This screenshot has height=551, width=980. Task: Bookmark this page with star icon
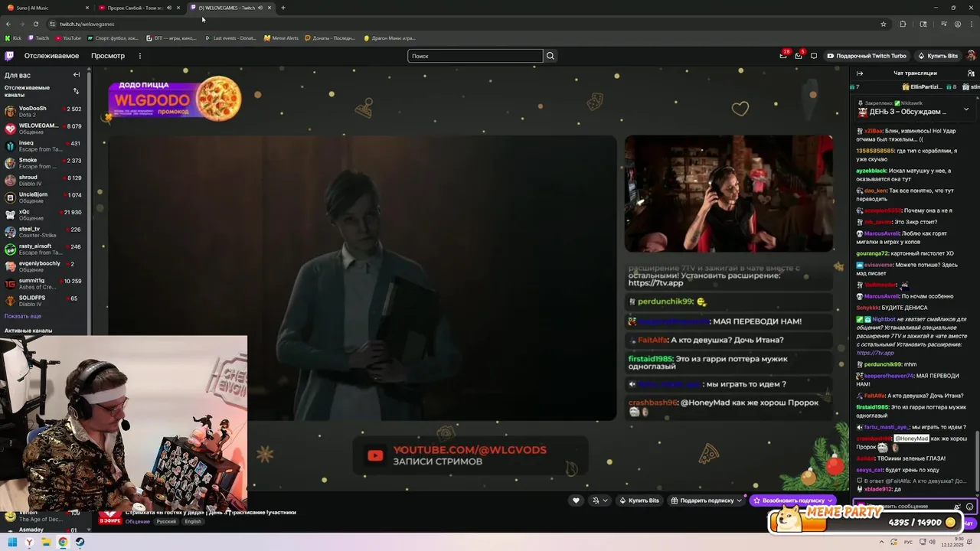coord(883,24)
